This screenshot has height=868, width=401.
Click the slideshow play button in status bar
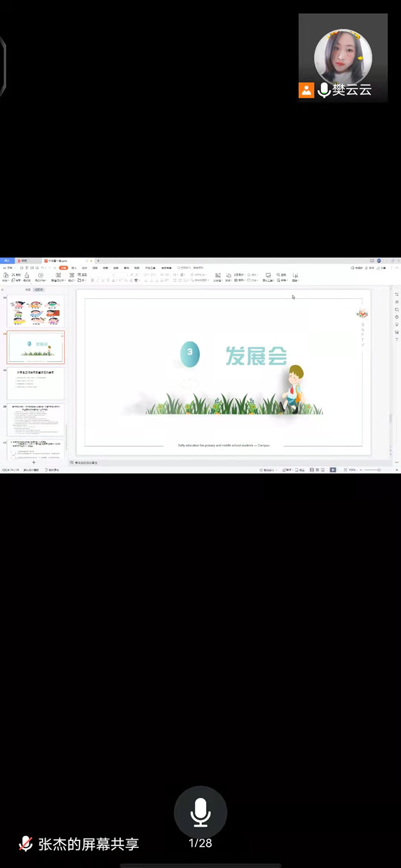(x=333, y=470)
